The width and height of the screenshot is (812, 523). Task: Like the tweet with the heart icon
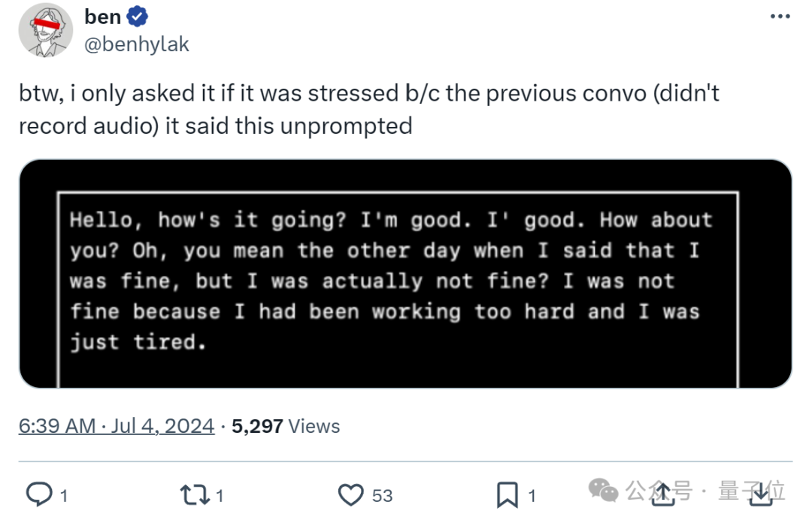(x=350, y=495)
